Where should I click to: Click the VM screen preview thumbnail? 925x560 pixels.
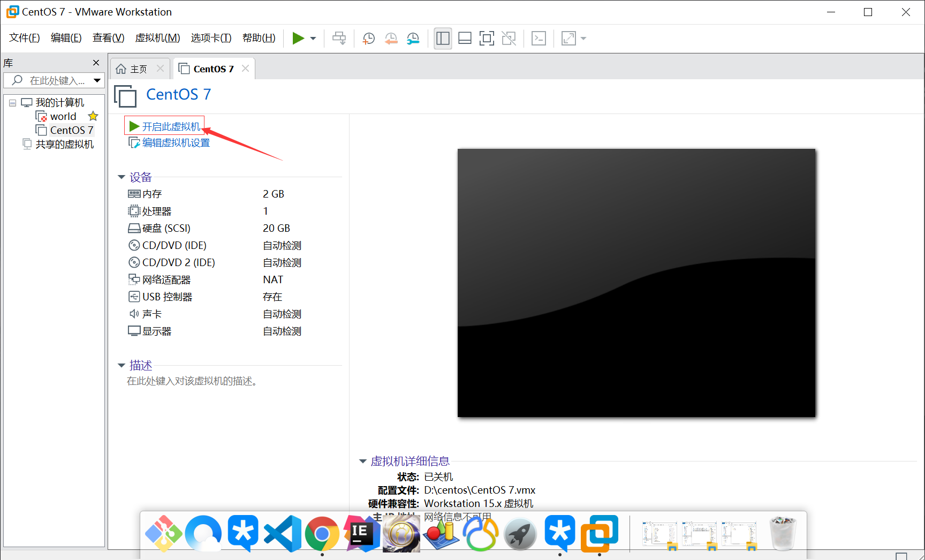[x=636, y=283]
